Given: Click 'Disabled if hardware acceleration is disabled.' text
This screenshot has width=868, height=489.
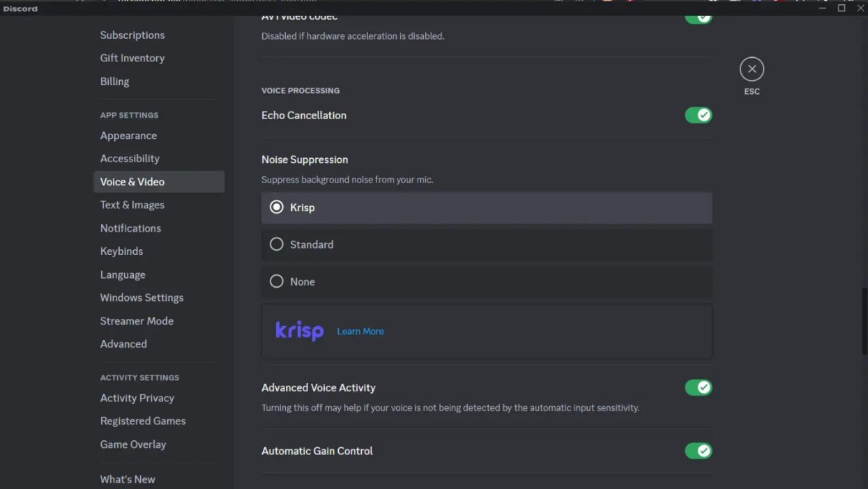Looking at the screenshot, I should click(x=353, y=36).
